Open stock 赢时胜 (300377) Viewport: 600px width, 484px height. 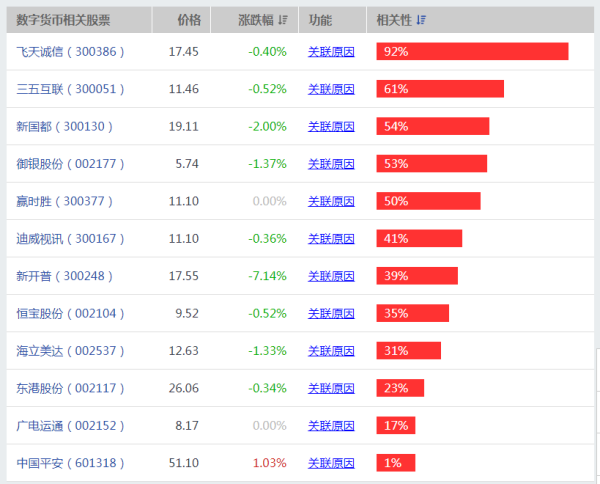click(x=64, y=201)
